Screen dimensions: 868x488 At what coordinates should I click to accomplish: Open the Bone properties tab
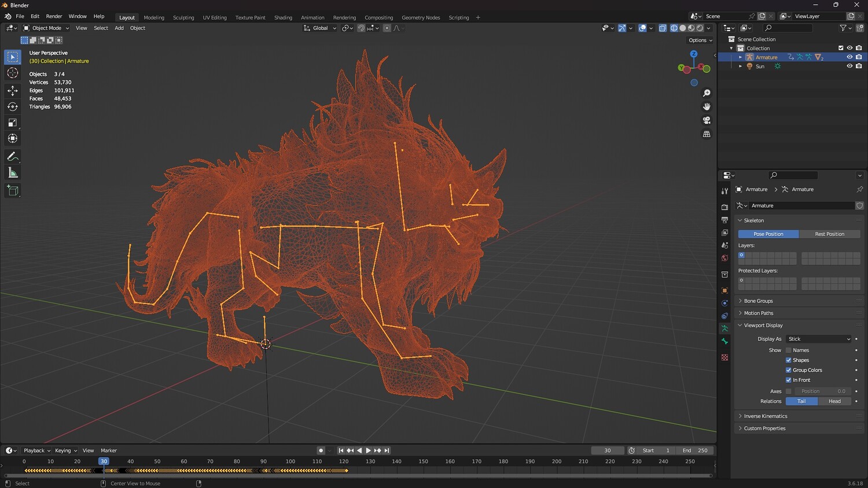pos(724,341)
